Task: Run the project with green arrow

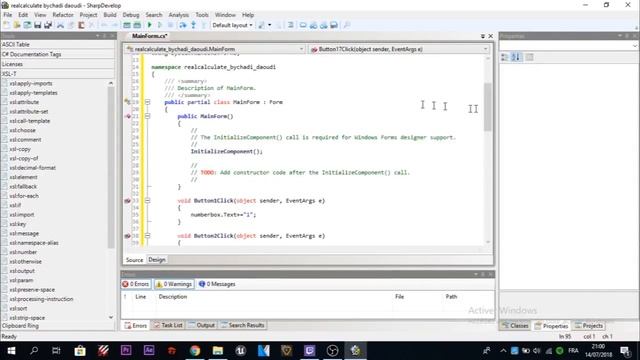Action: pyautogui.click(x=149, y=25)
